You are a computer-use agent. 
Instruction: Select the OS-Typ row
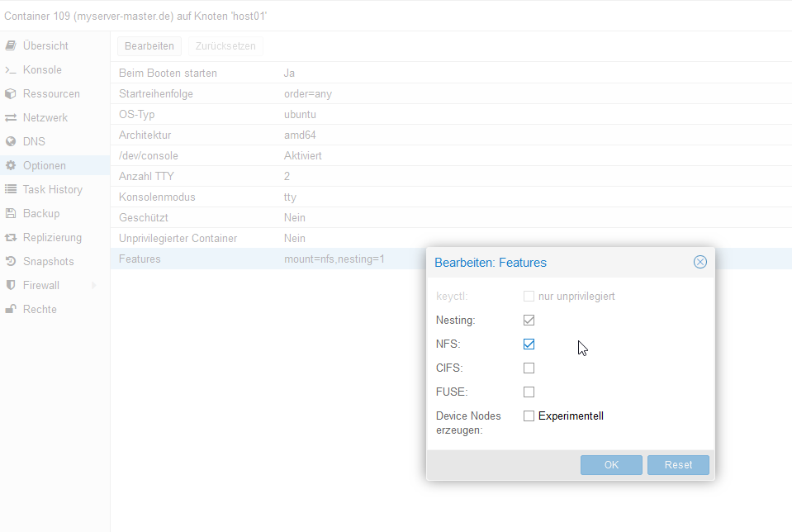click(x=451, y=114)
